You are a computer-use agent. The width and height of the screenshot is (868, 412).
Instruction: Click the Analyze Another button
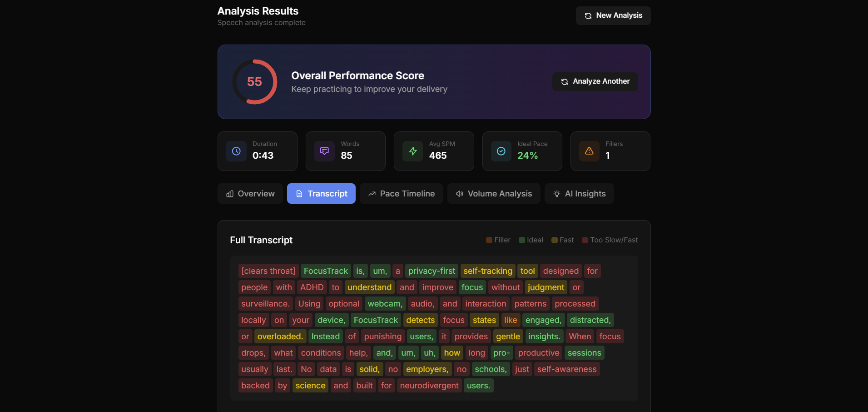tap(595, 81)
